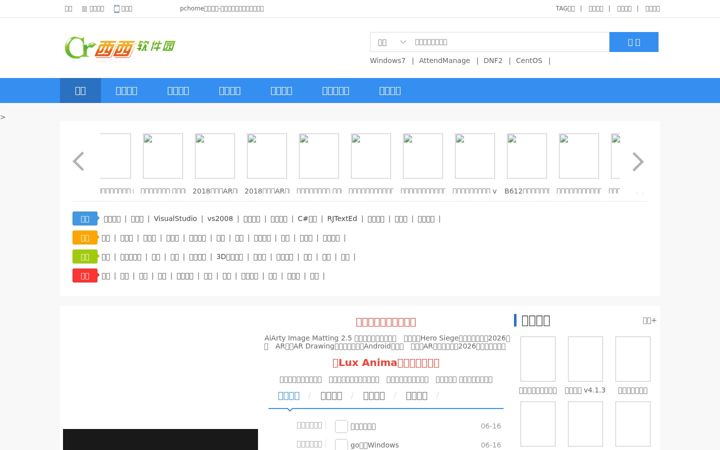Click the small list icon in top bar
720x450 pixels.
pos(84,9)
